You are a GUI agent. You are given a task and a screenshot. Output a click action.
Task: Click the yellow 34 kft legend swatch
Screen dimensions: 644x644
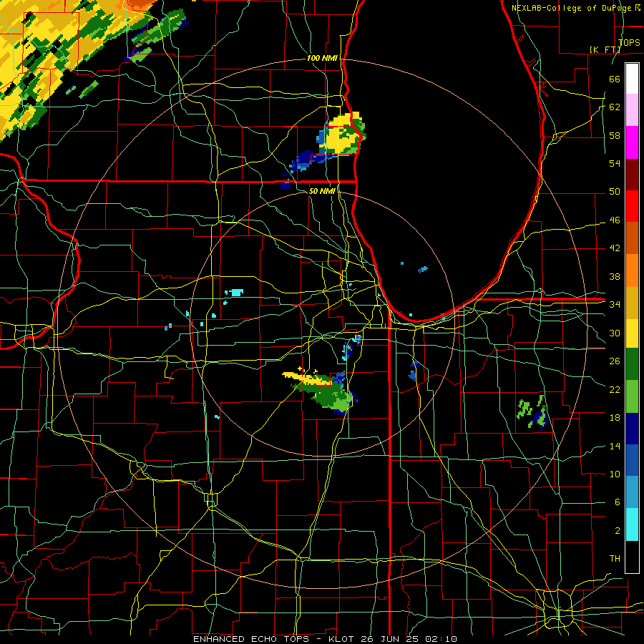[632, 333]
